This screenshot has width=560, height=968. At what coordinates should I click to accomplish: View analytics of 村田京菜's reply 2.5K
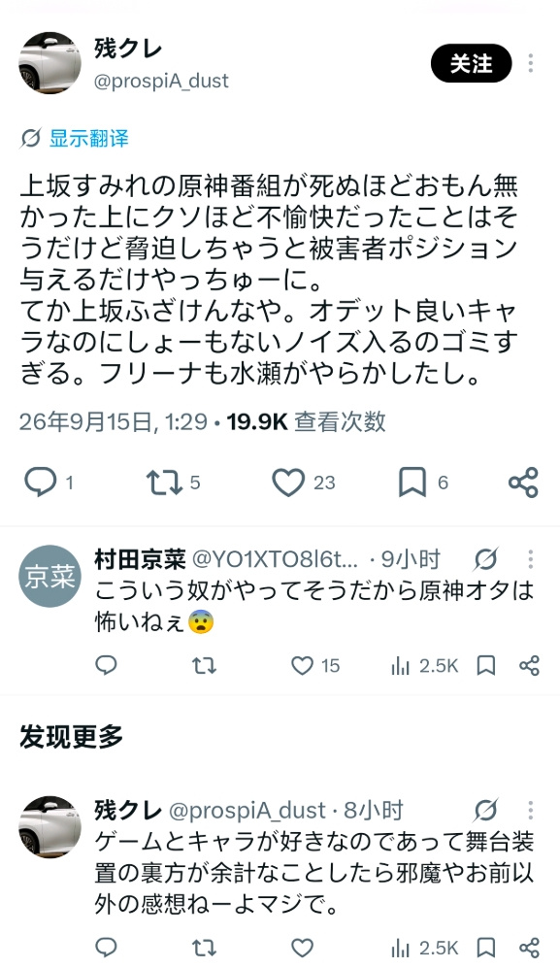coord(425,665)
